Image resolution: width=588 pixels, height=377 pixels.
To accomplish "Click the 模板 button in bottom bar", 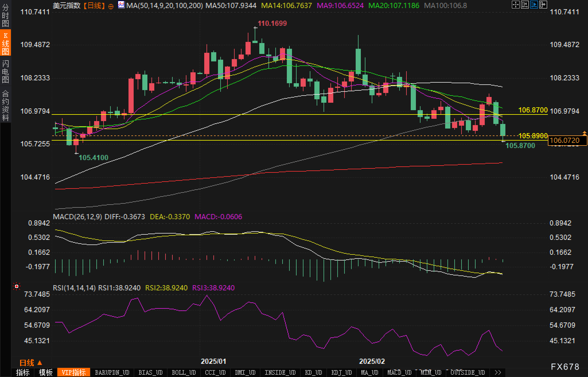I will [x=46, y=372].
